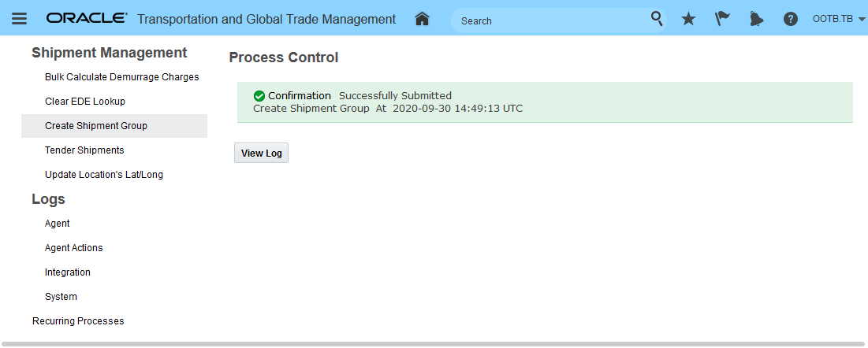868x348 pixels.
Task: Open Recurring Processes
Action: click(78, 321)
